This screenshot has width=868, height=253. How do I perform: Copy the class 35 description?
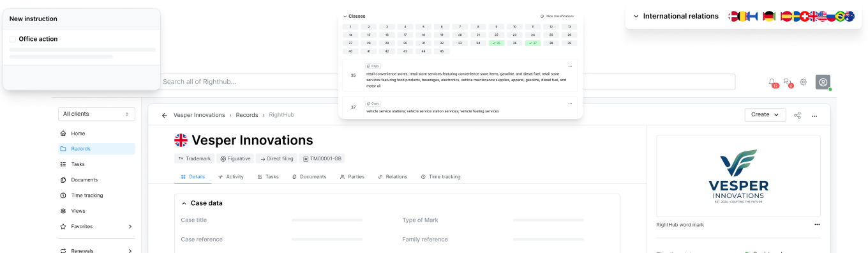pos(373,66)
